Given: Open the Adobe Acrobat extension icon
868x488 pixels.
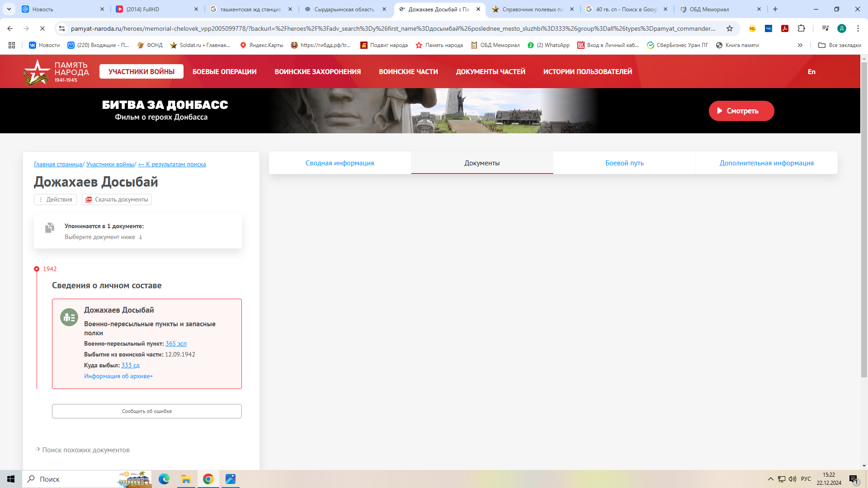Looking at the screenshot, I should (x=785, y=28).
